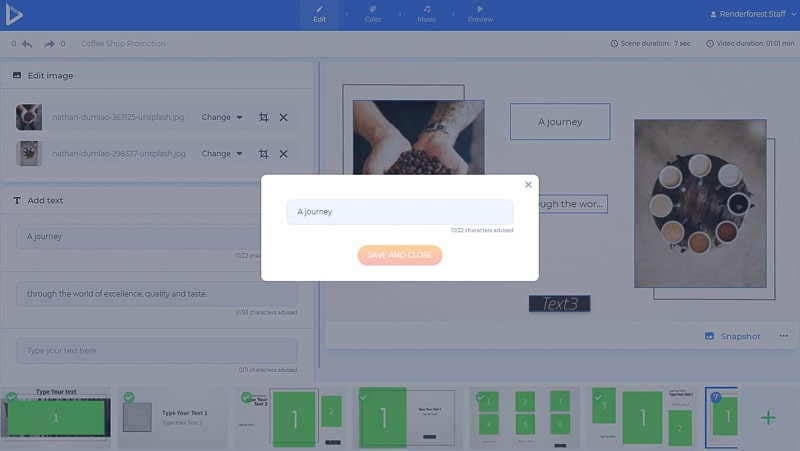Crop the nathan-dumlao-298337 image

(263, 154)
